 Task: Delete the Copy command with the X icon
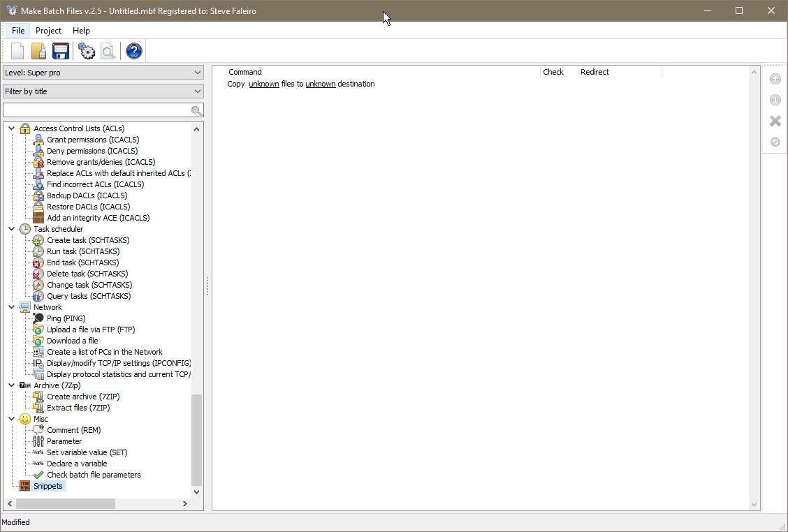click(775, 120)
